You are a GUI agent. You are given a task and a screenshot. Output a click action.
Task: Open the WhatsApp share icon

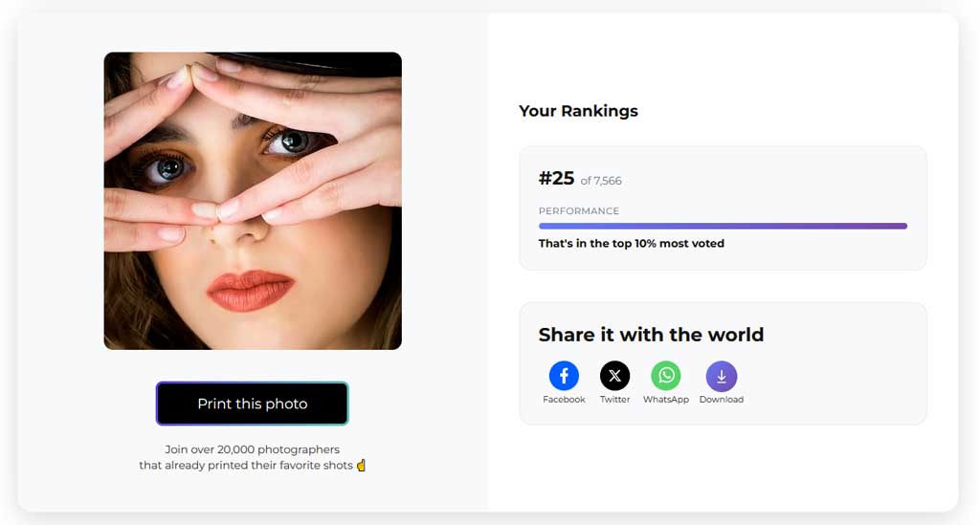[666, 376]
